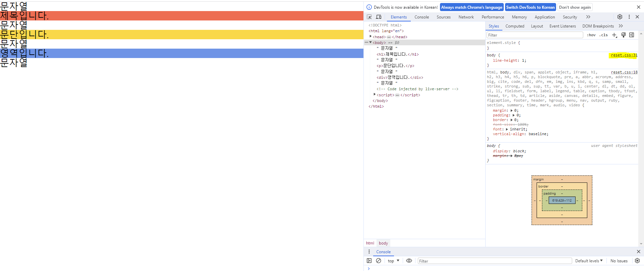Image resolution: width=644 pixels, height=271 pixels.
Task: Dismiss the language notification bar
Action: point(638,7)
